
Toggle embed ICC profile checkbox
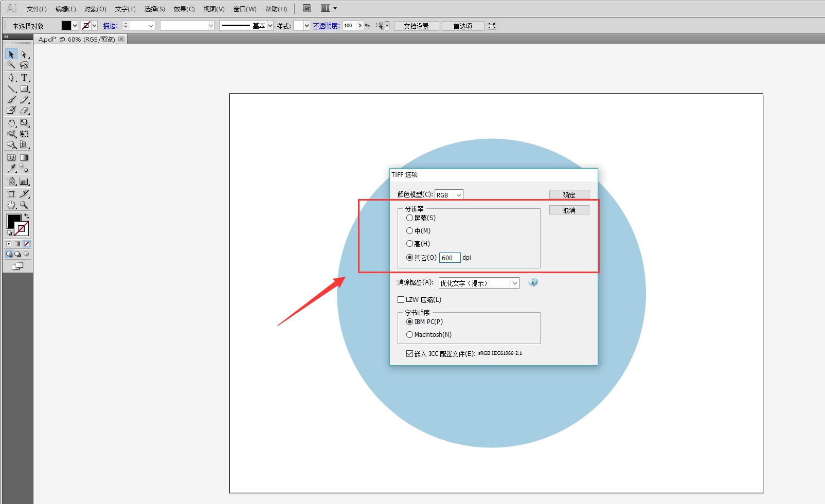click(409, 354)
